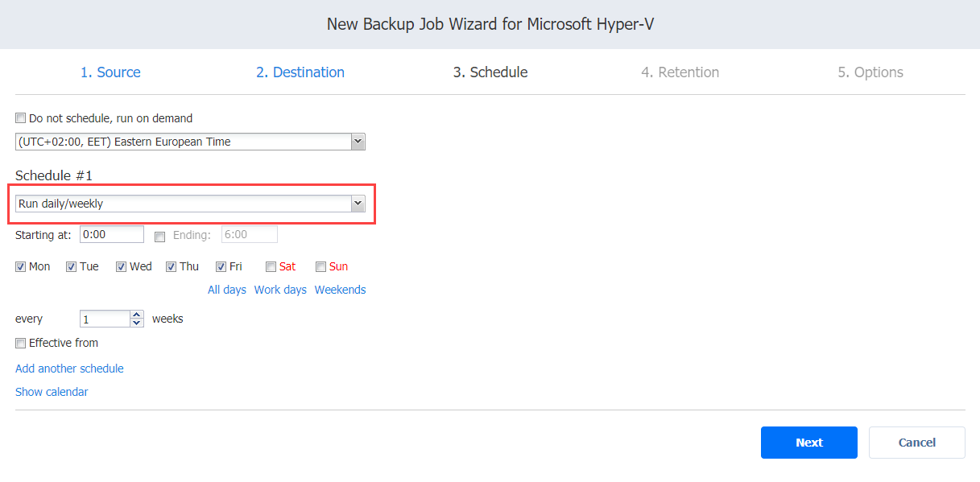The width and height of the screenshot is (980, 482).
Task: Uncheck the Mon day checkbox
Action: point(21,266)
